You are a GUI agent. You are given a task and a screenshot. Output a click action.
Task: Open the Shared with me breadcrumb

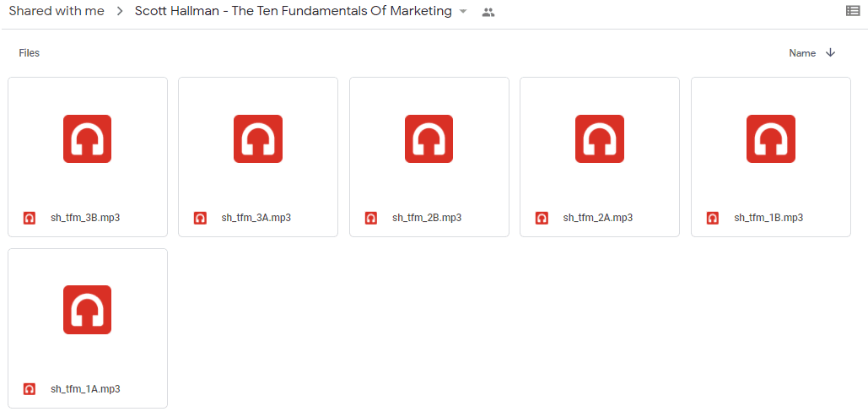point(57,11)
